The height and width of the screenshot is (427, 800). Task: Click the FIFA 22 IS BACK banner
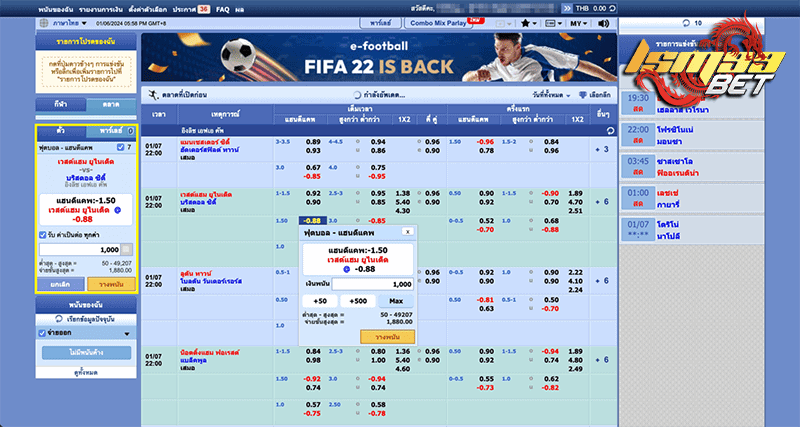[379, 57]
